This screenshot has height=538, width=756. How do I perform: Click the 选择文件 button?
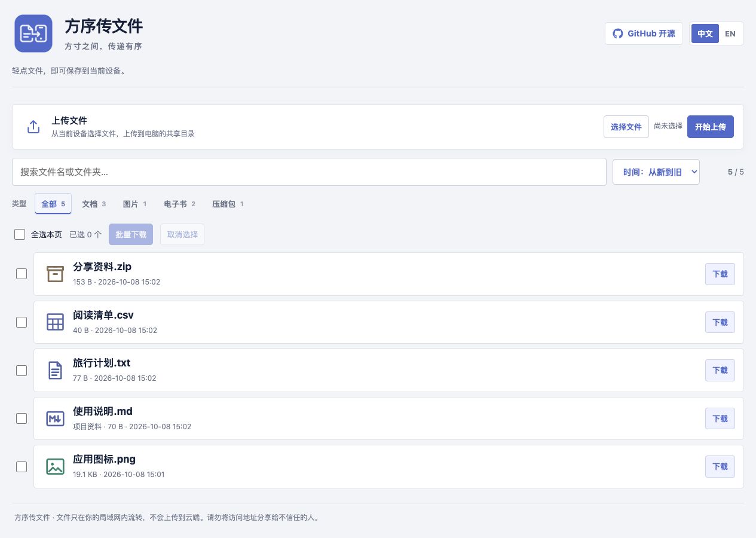[x=626, y=127]
